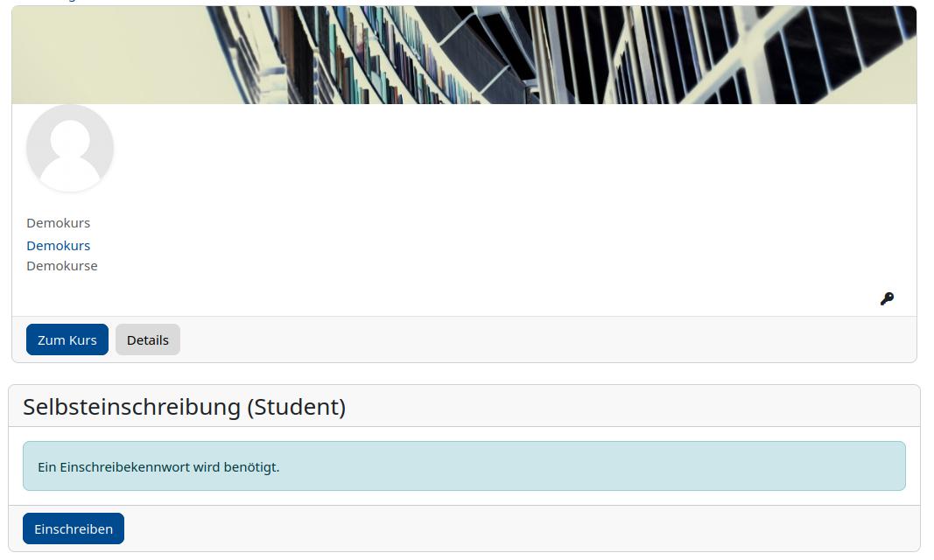Click the gray Demokurs label above the link

pyautogui.click(x=59, y=223)
